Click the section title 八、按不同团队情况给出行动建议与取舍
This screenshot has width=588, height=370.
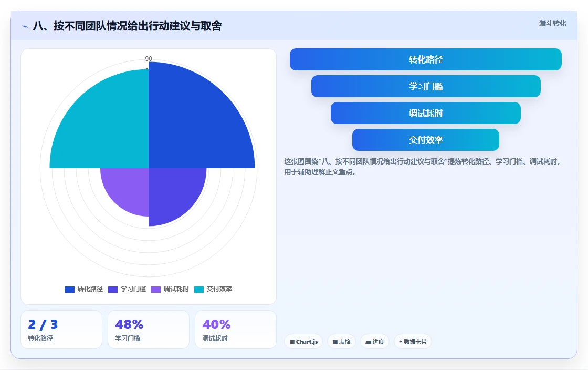pyautogui.click(x=127, y=26)
